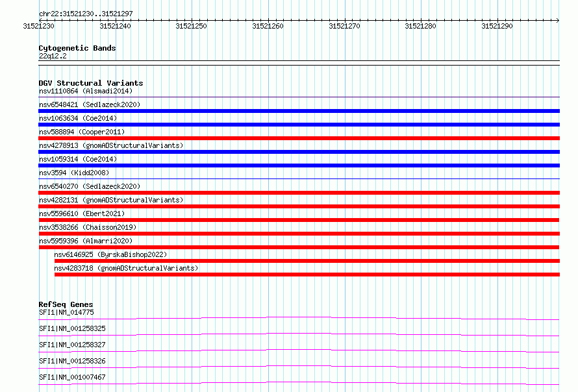Screen dimensions: 578x392
Task: Open variant nsv3538266 (Chaisson2019)
Action: click(x=88, y=227)
